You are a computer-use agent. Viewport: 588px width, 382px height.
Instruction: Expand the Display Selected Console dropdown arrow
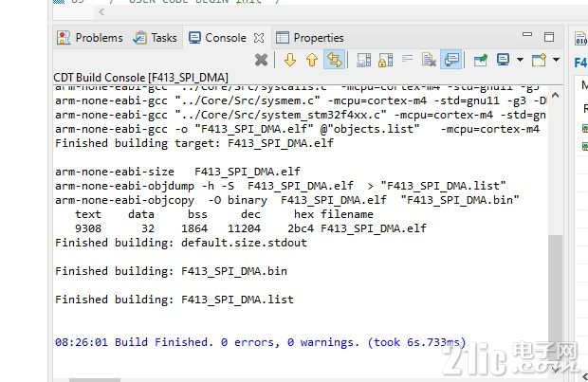click(520, 60)
